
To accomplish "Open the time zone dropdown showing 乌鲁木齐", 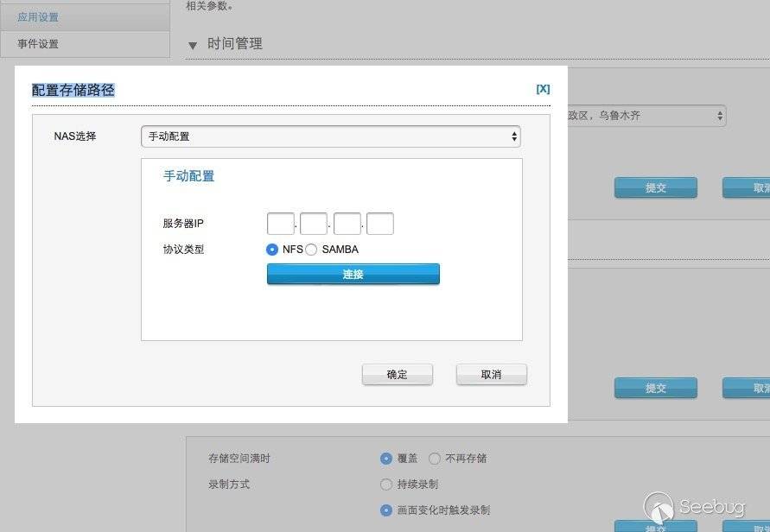I will pos(646,116).
